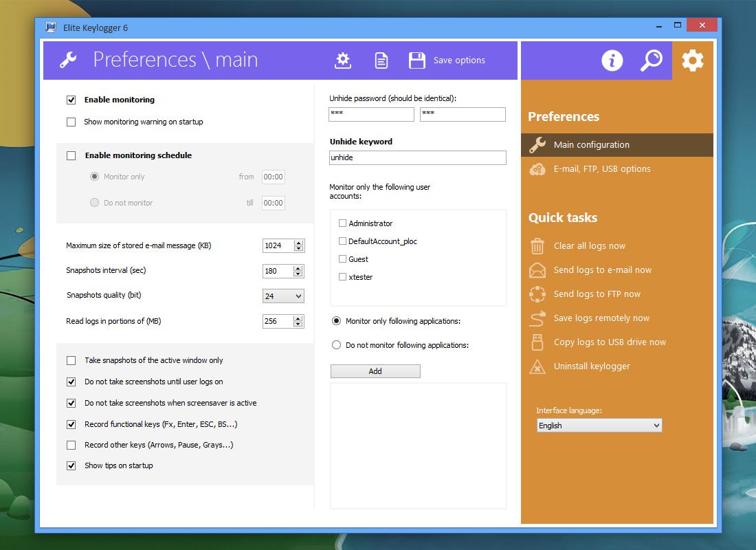The width and height of the screenshot is (756, 550).
Task: Open the info icon in top bar
Action: pos(612,60)
